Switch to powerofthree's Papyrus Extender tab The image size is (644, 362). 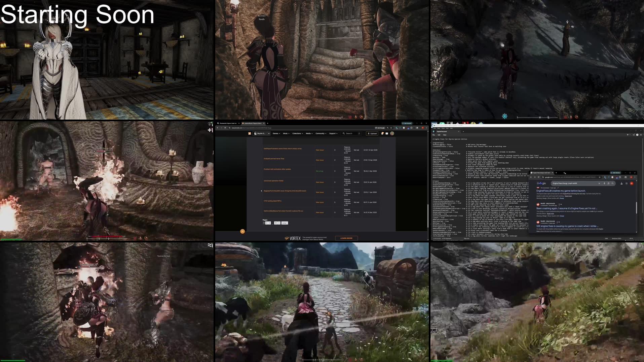[253, 123]
